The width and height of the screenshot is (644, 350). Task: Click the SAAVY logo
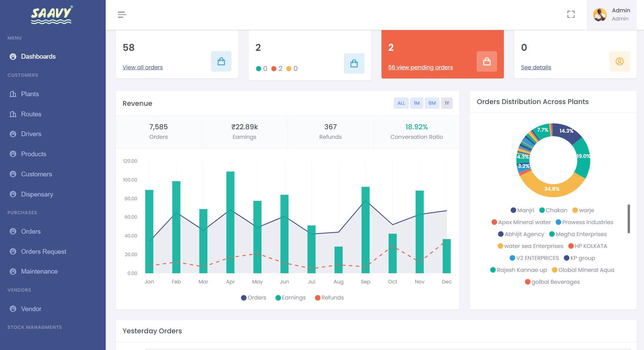[51, 15]
